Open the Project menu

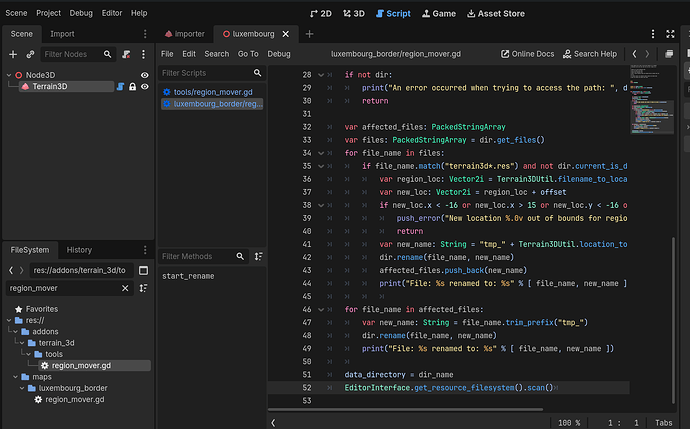coord(48,13)
